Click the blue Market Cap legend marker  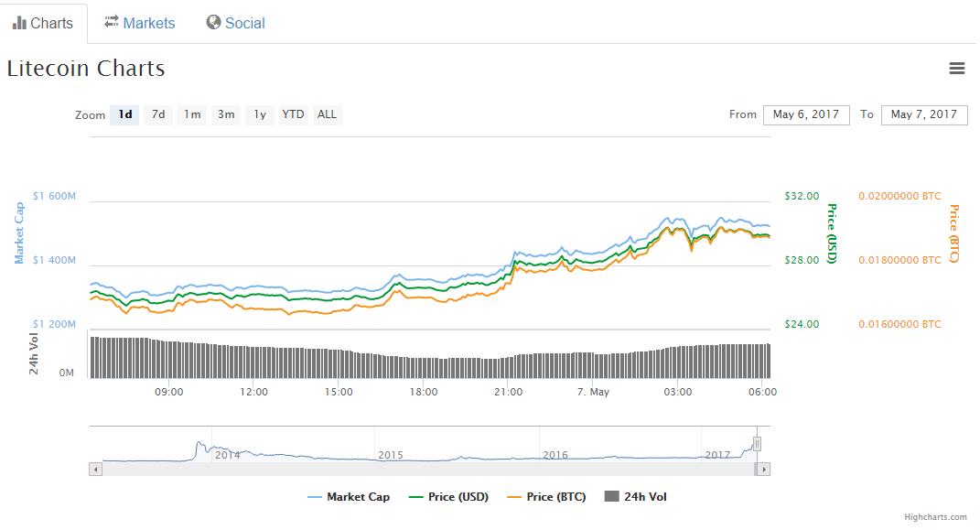[315, 496]
